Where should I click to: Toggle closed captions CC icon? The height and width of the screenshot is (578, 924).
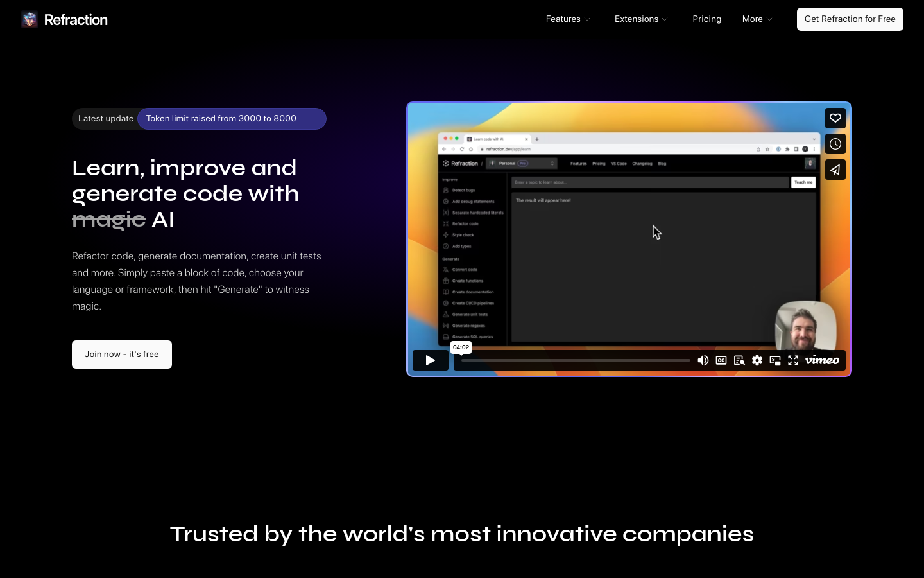(721, 360)
